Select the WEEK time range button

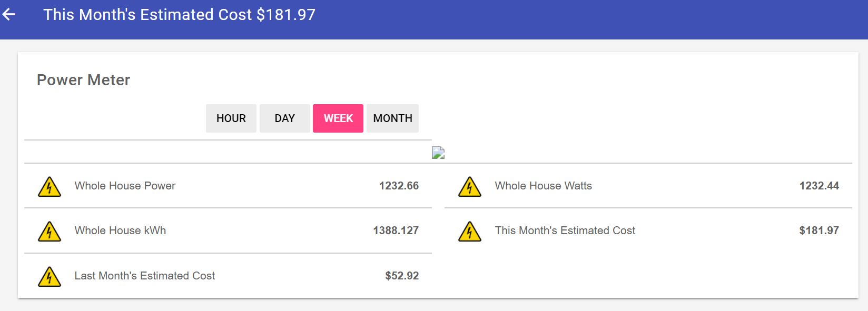pyautogui.click(x=338, y=118)
